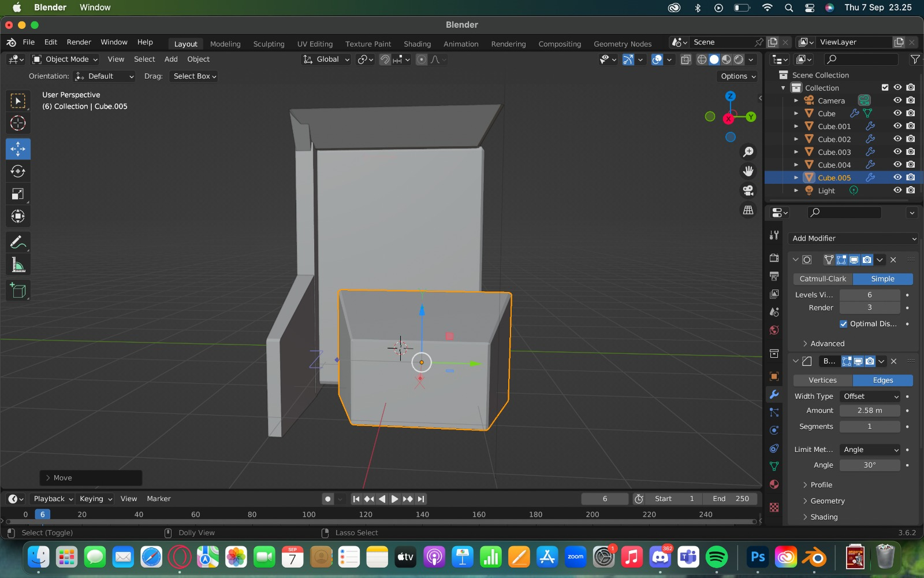924x578 pixels.
Task: Select the Add Cube tool
Action: coord(18,291)
